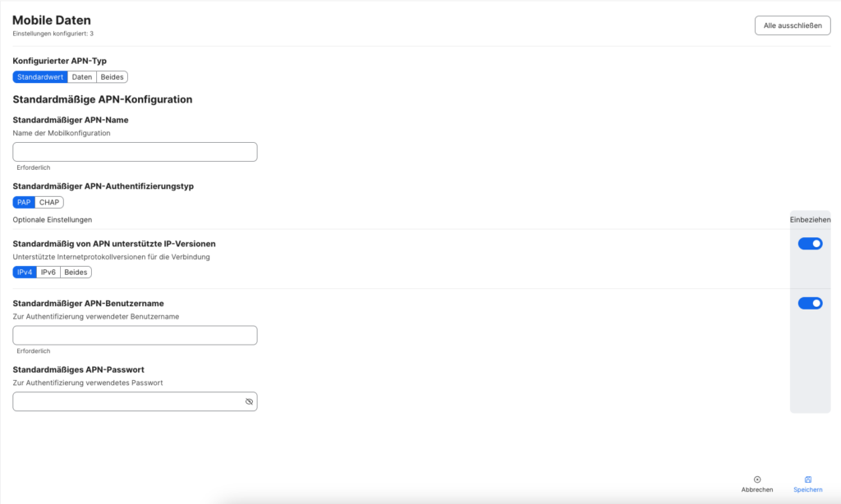Select IPv4 as supported IP version
Viewport: 841px width, 504px height.
point(25,273)
